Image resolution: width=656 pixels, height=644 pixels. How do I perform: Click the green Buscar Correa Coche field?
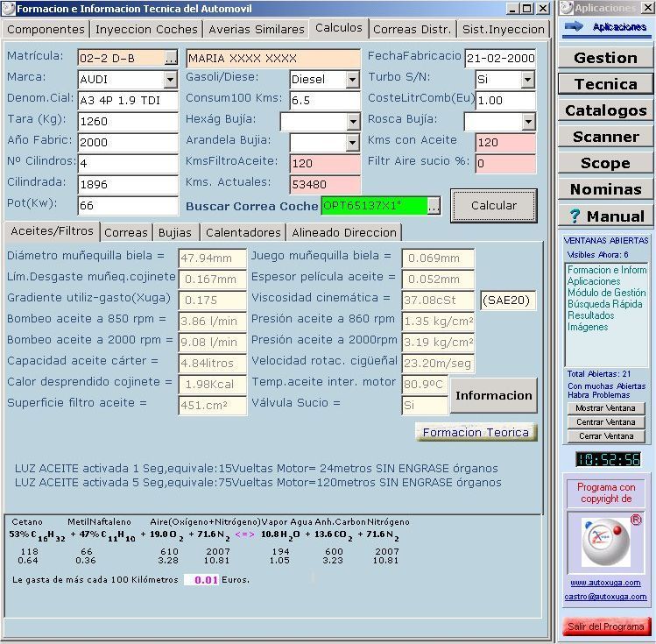click(375, 206)
